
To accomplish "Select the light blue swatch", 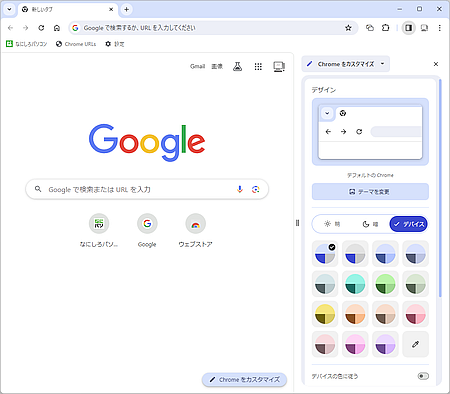I will (385, 254).
